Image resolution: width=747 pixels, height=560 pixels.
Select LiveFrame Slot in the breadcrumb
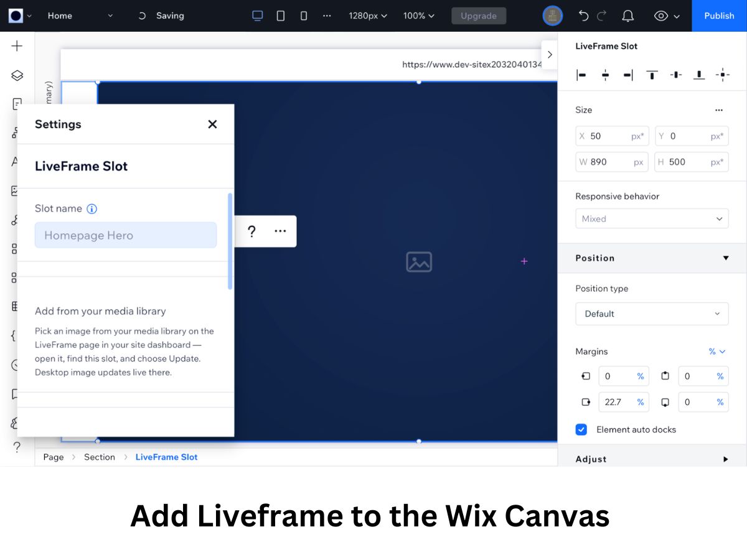(166, 457)
